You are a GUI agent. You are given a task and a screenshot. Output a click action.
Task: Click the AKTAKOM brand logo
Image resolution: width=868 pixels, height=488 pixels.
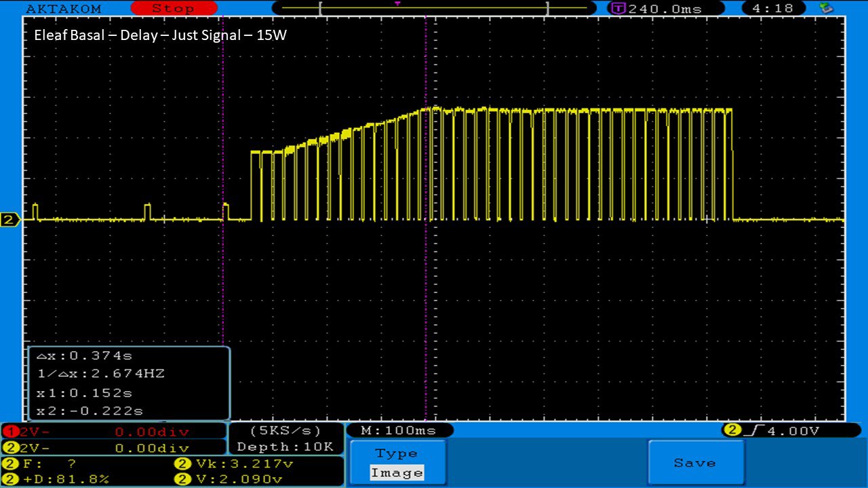point(64,9)
